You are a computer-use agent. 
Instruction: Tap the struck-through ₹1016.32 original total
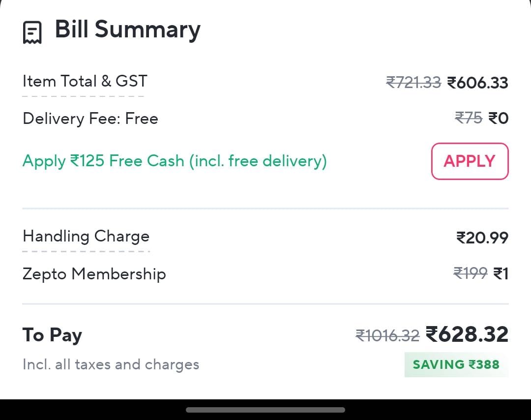tap(387, 335)
